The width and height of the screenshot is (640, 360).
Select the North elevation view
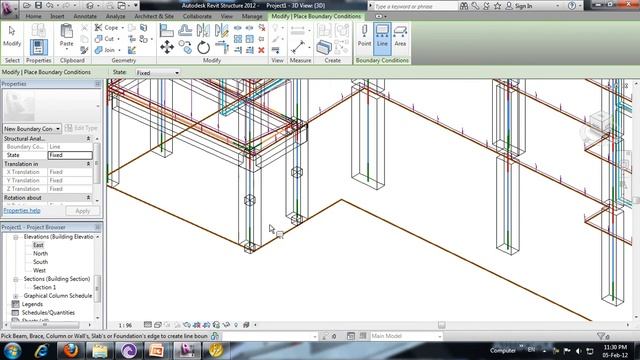pyautogui.click(x=40, y=254)
